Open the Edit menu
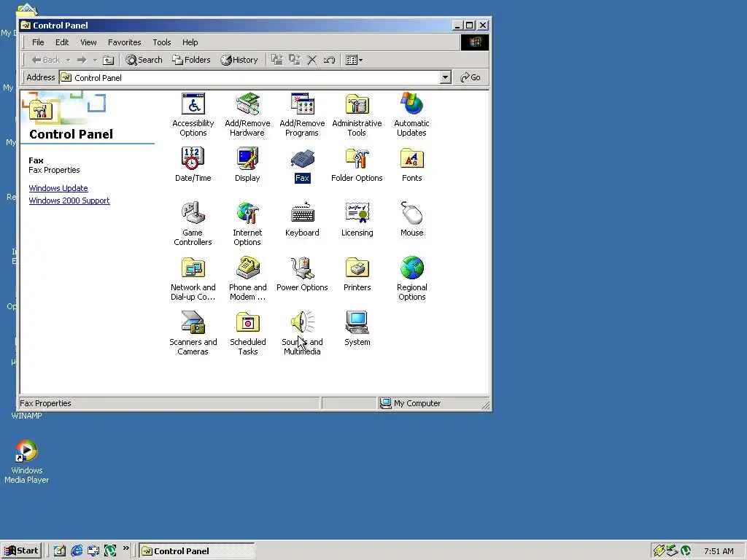Screen dimensions: 747x560 (62, 42)
